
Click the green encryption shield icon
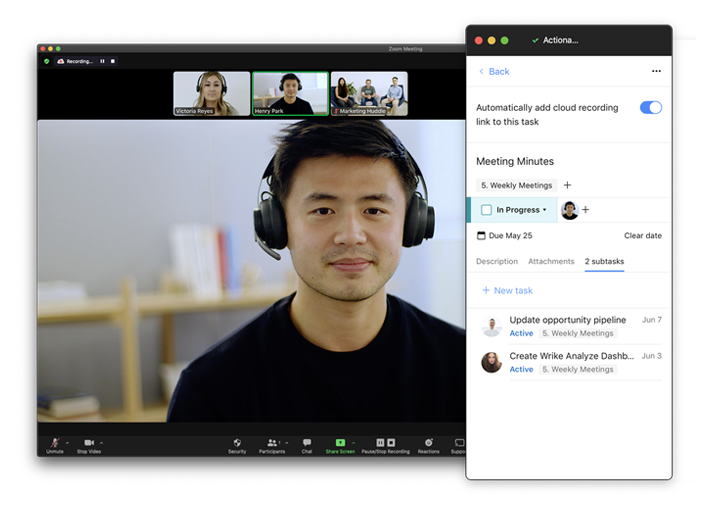click(x=47, y=61)
